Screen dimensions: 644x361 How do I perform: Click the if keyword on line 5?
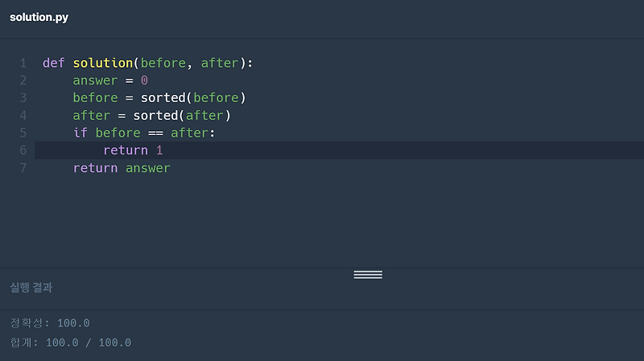point(80,133)
